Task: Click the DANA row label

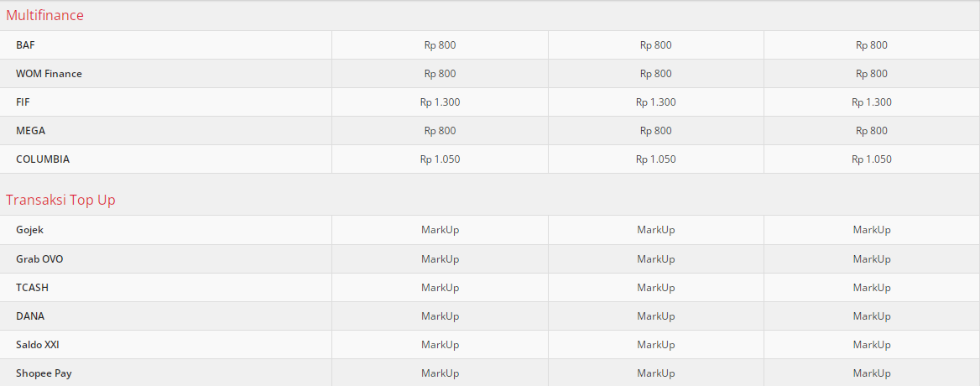Action: (30, 316)
